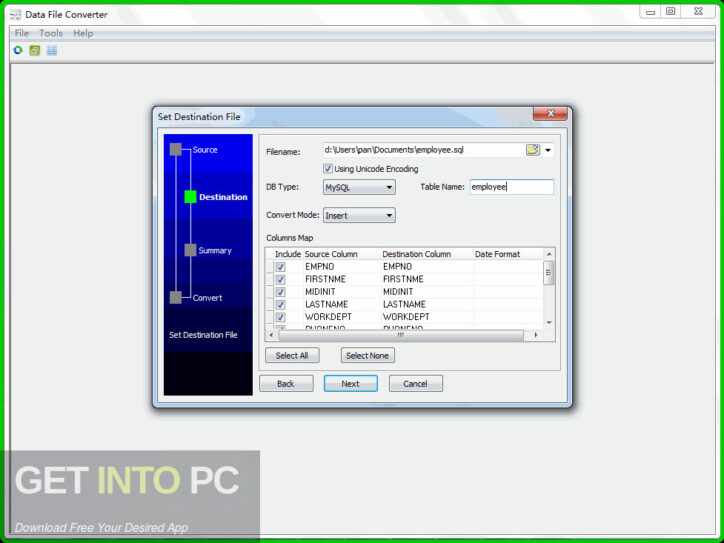Image resolution: width=724 pixels, height=543 pixels.
Task: Click the FIRSTNME destination column cell
Action: click(428, 279)
